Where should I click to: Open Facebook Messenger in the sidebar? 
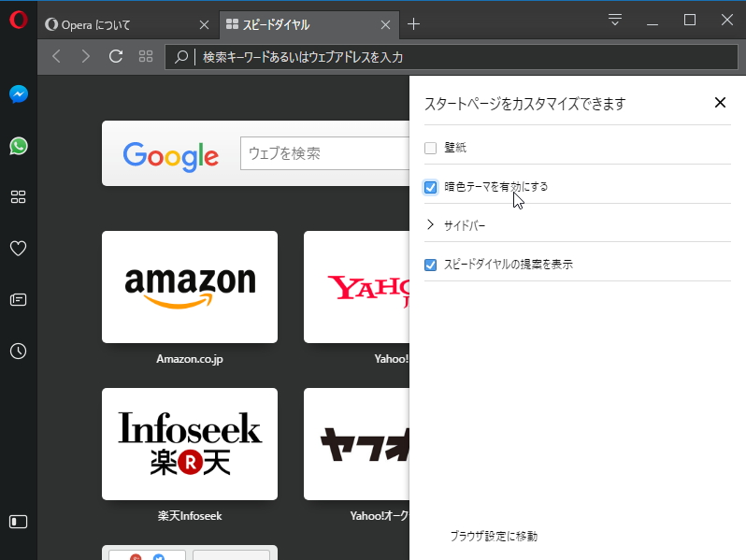pyautogui.click(x=19, y=94)
